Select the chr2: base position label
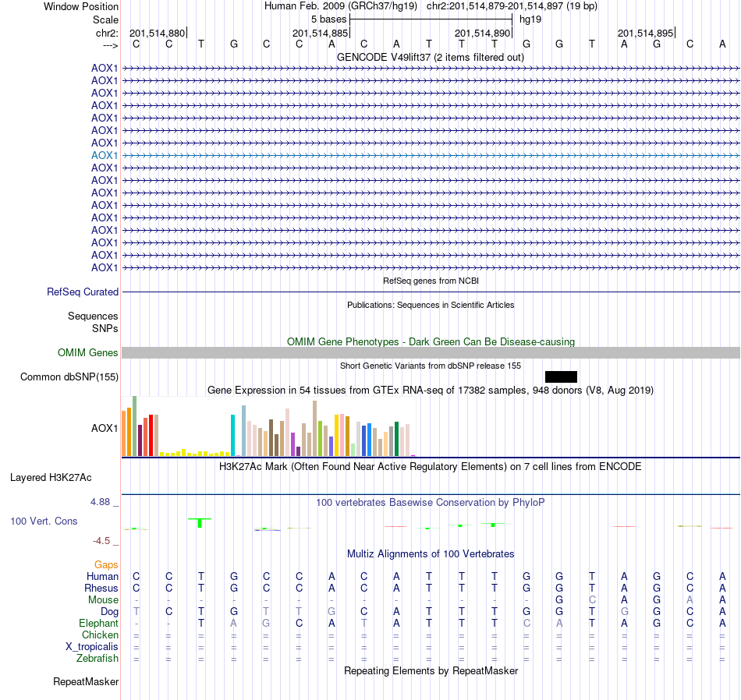The image size is (741, 700). click(x=107, y=33)
